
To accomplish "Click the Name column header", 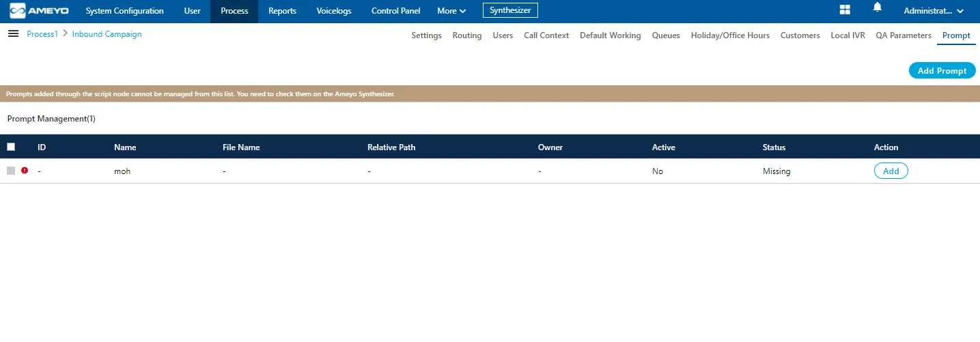I will coord(125,147).
